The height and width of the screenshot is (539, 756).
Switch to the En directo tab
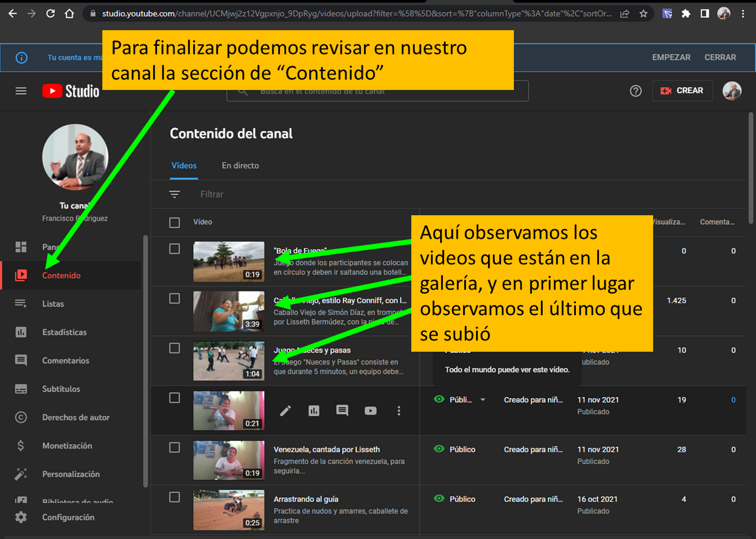tap(240, 165)
